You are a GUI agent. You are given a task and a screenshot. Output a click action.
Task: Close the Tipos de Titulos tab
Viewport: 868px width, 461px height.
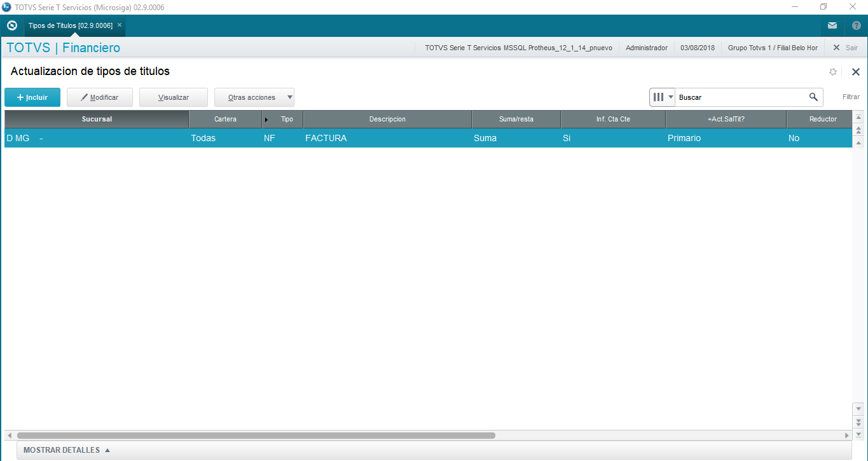point(120,25)
